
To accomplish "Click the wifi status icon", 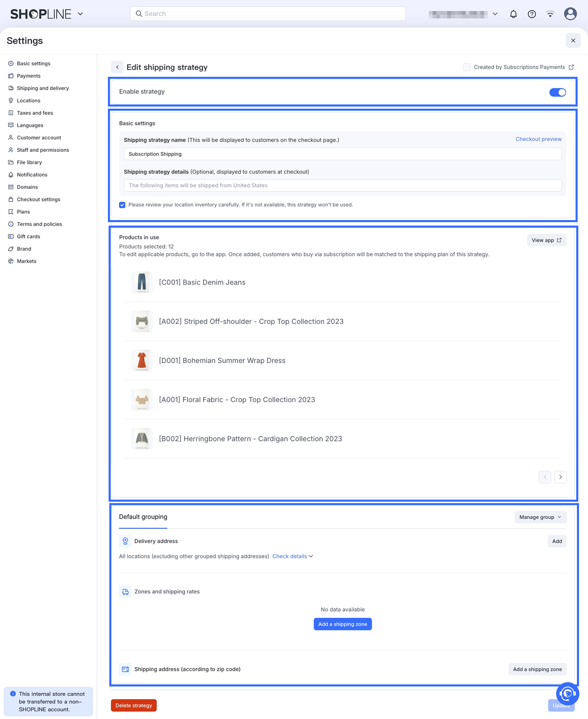I will [x=550, y=14].
